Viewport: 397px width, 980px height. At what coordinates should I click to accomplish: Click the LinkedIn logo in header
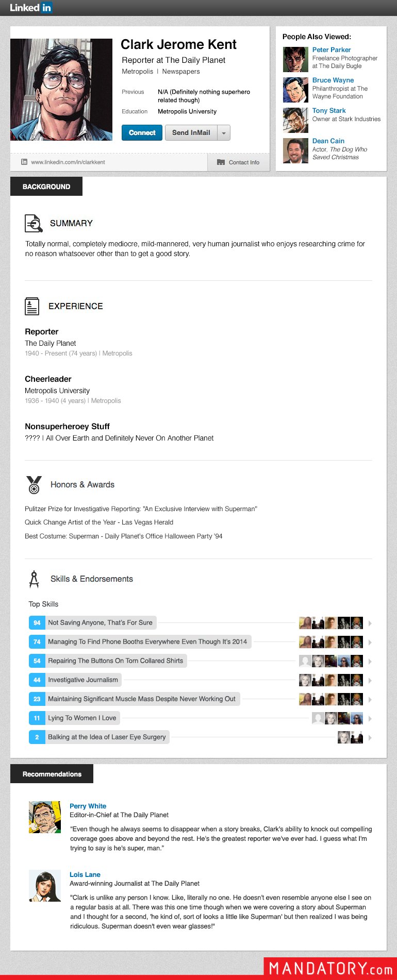tap(30, 8)
